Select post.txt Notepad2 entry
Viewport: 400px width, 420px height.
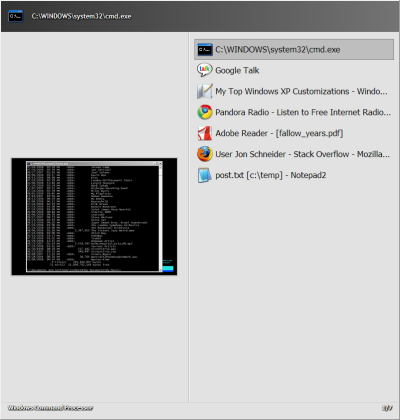pos(294,175)
